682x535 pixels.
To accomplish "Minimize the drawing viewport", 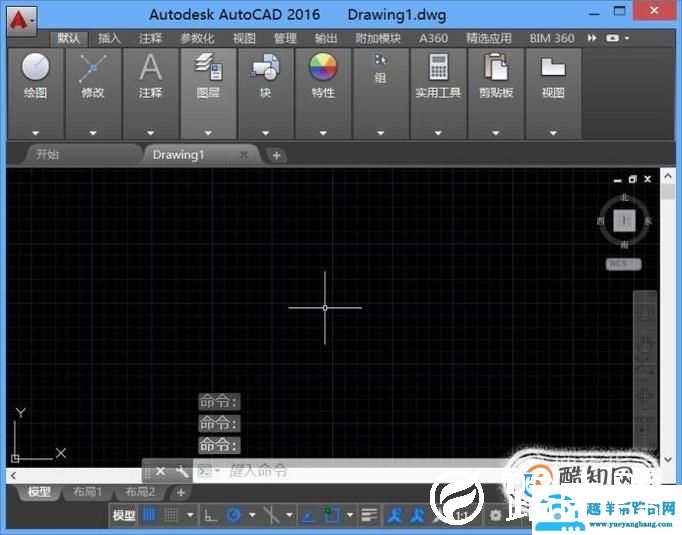I will point(618,180).
